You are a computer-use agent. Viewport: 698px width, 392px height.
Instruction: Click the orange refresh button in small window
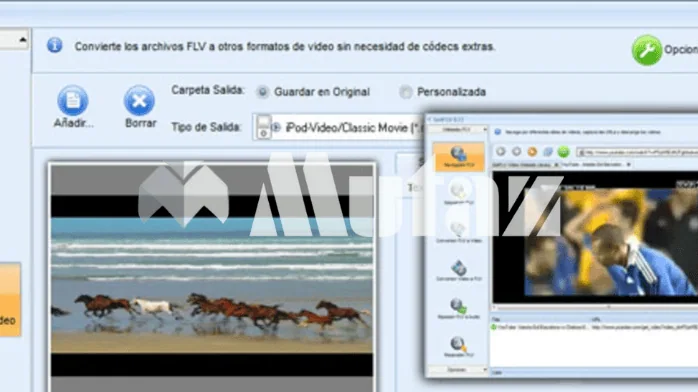532,152
